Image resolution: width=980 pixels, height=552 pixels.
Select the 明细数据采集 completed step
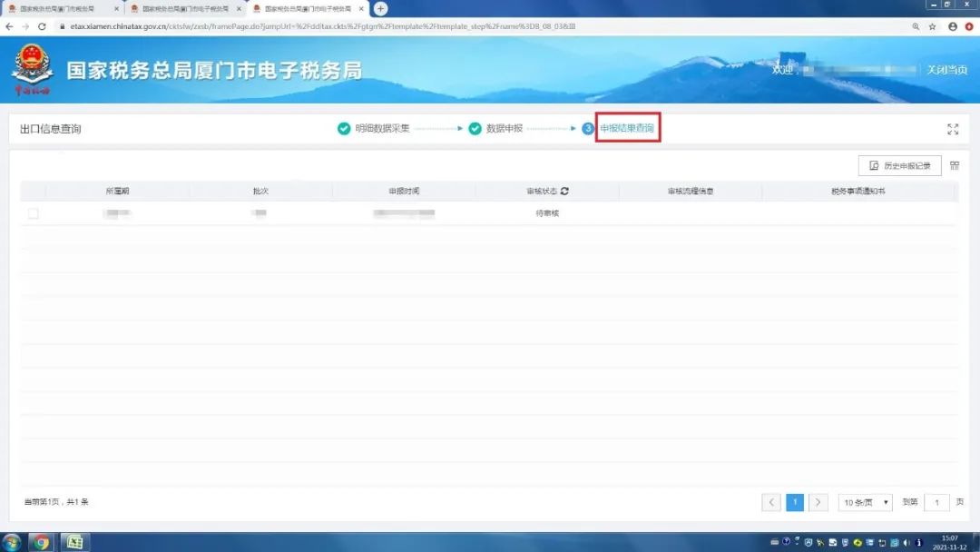pos(374,128)
